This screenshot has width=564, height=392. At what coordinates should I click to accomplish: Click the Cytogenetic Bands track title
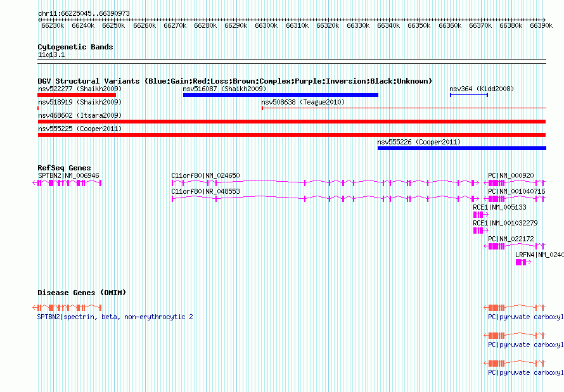pos(75,47)
